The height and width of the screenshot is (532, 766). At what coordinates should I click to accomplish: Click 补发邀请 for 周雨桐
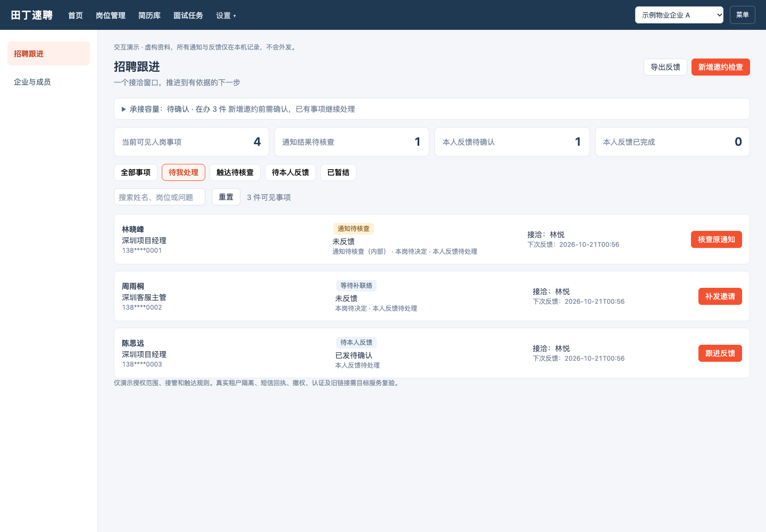720,296
